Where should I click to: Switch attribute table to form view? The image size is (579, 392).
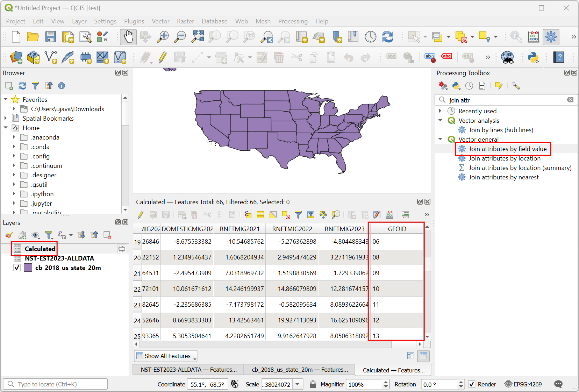tap(411, 356)
